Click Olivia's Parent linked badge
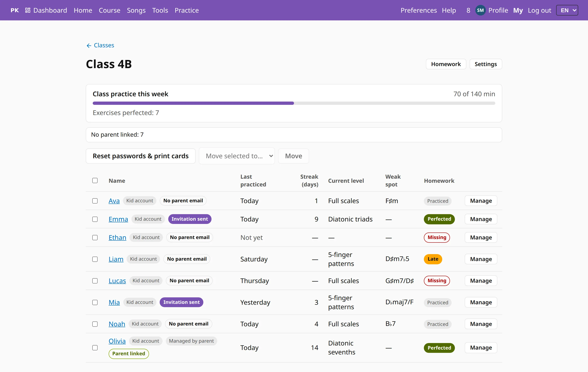This screenshot has width=588, height=372. click(129, 353)
